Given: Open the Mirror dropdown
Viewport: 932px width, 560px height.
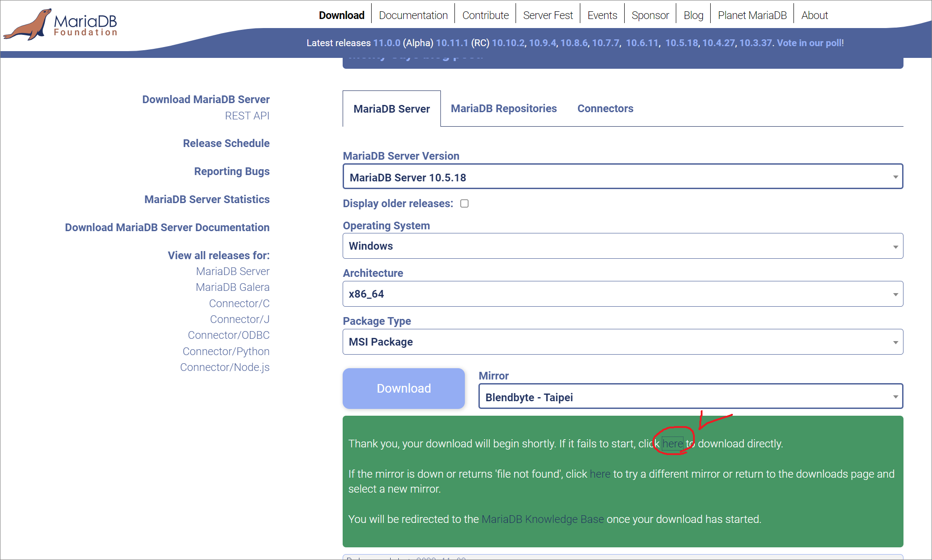Looking at the screenshot, I should (691, 397).
